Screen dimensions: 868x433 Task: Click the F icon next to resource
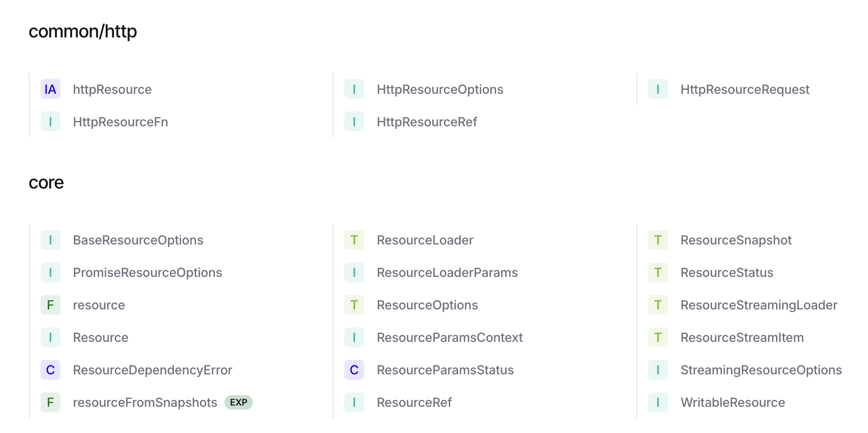(50, 305)
